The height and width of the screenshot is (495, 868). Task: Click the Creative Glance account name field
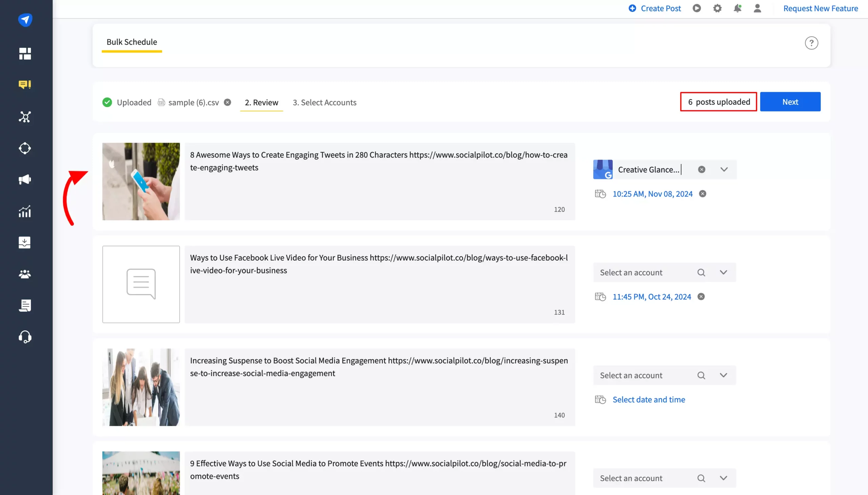(x=649, y=169)
